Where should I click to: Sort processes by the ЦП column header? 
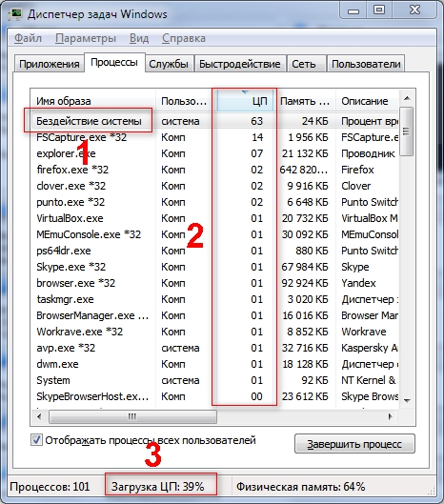pyautogui.click(x=246, y=101)
